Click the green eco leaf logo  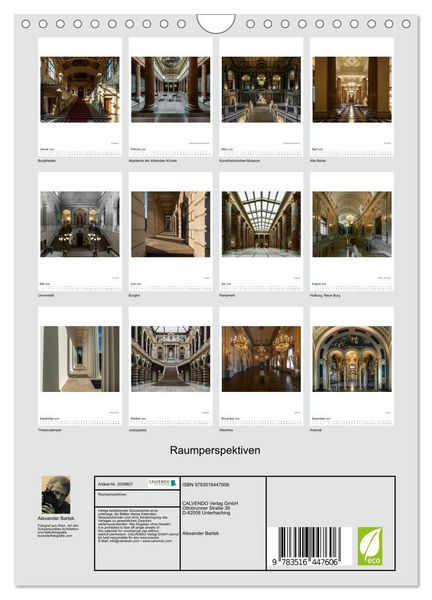click(x=370, y=546)
